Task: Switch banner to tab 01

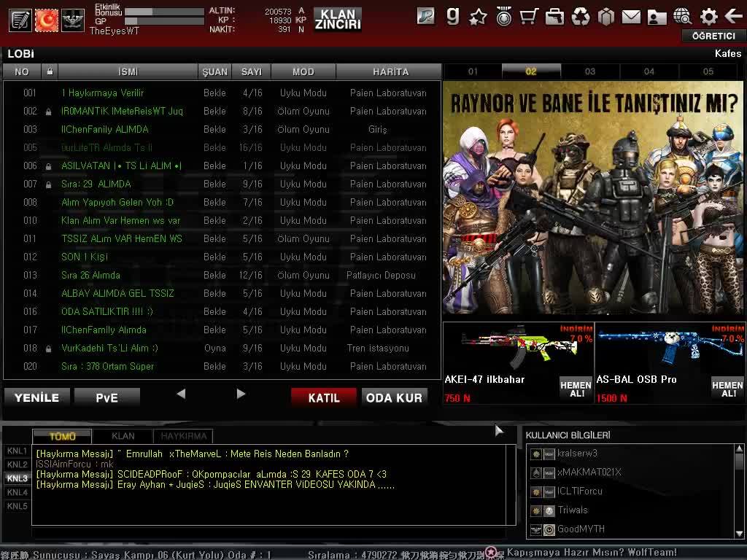Action: tap(473, 71)
